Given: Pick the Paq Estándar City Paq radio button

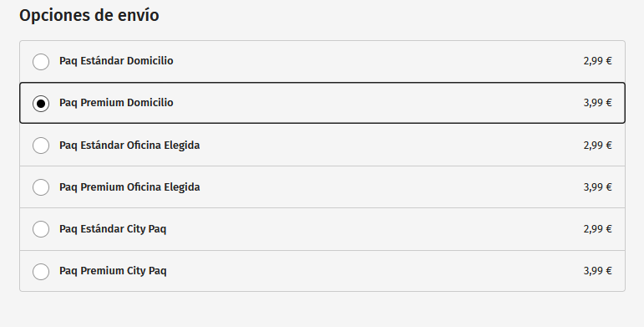Looking at the screenshot, I should point(41,229).
